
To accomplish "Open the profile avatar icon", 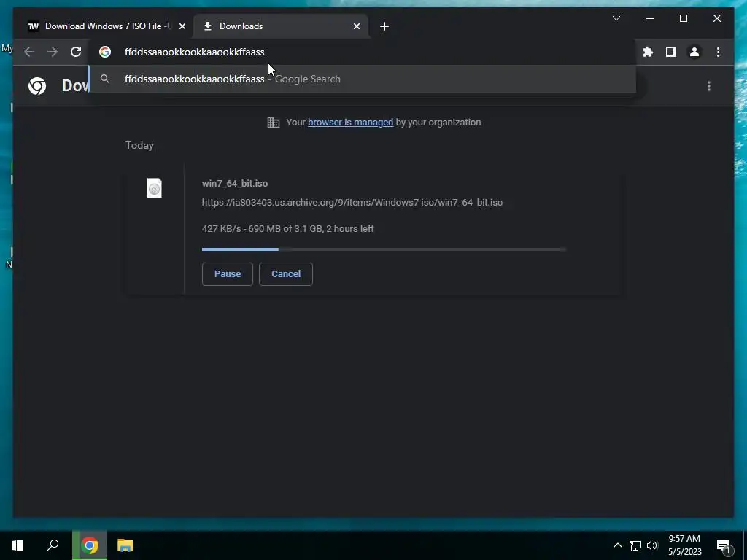I will tap(694, 52).
